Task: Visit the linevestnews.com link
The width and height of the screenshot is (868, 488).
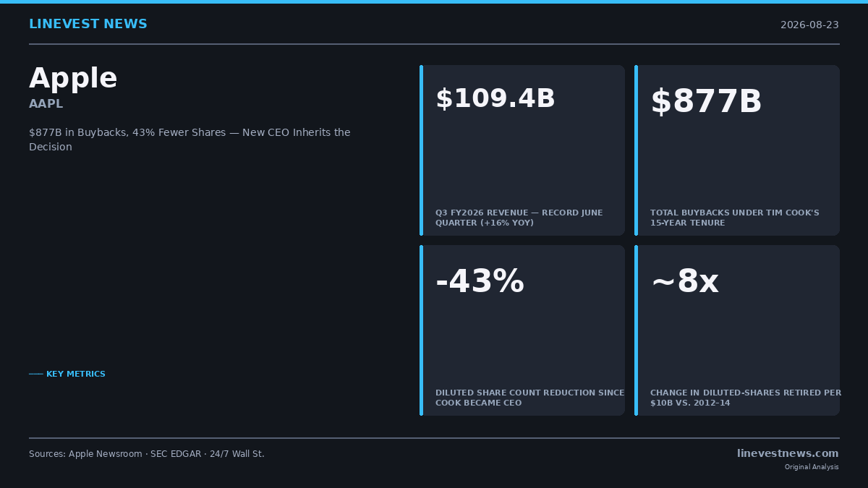Action: point(788,453)
